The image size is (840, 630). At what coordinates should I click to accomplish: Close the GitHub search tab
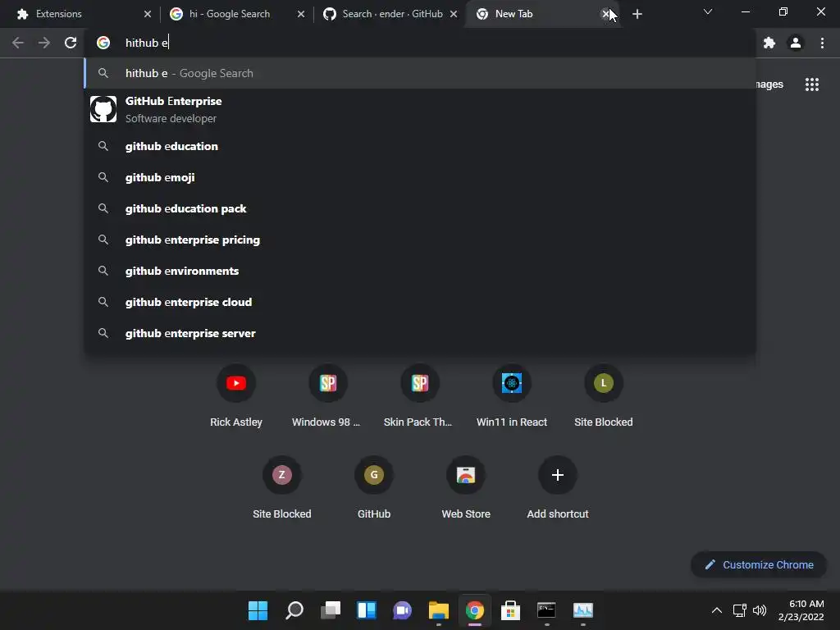pyautogui.click(x=453, y=14)
